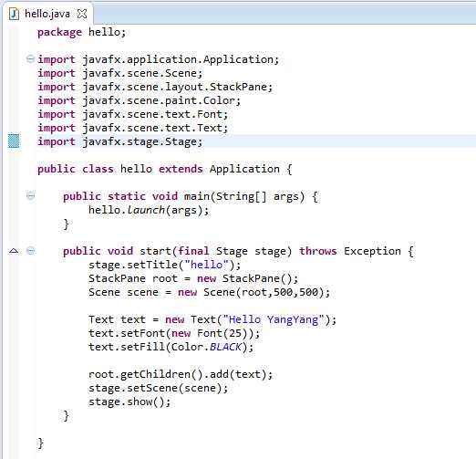Click 'import javafx.scene.layout.StackPane;' line
The height and width of the screenshot is (459, 476).
coord(155,87)
